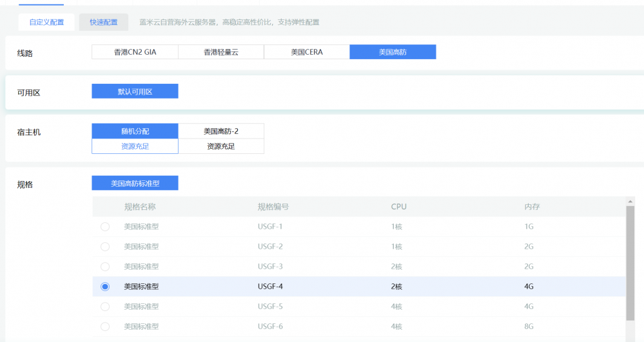Choose 随机分配 host option
The image size is (644, 342).
coord(135,131)
